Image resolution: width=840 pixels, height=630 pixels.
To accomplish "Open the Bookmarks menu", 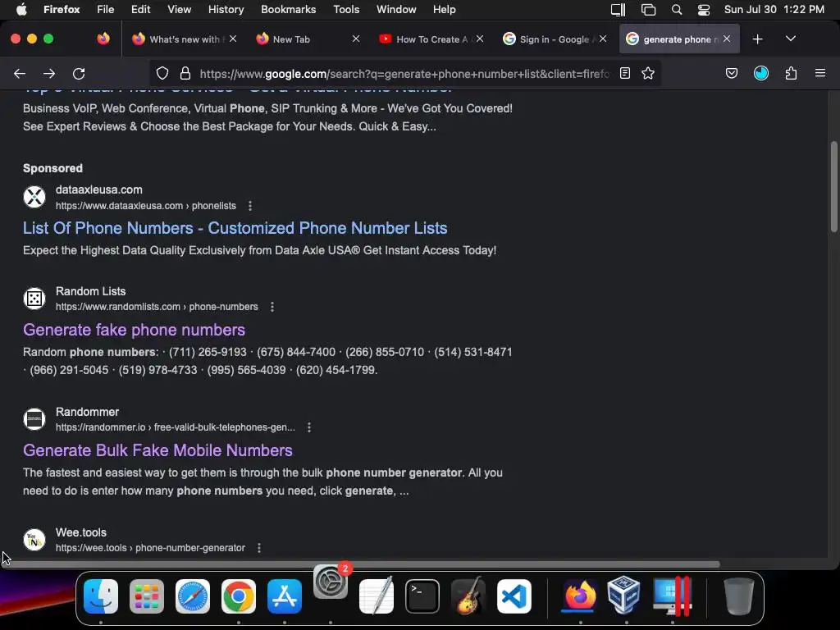I will 288,10.
